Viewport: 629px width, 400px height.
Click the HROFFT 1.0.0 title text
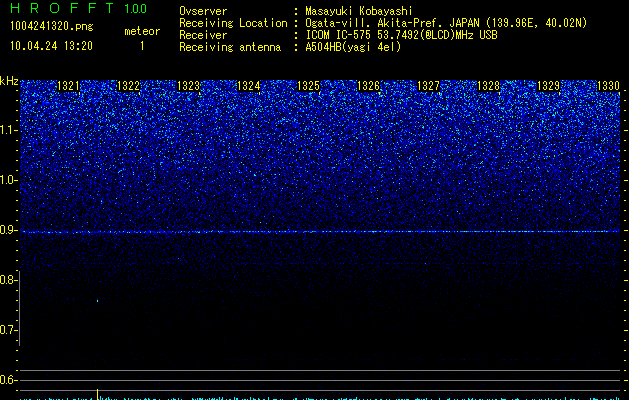coord(79,8)
